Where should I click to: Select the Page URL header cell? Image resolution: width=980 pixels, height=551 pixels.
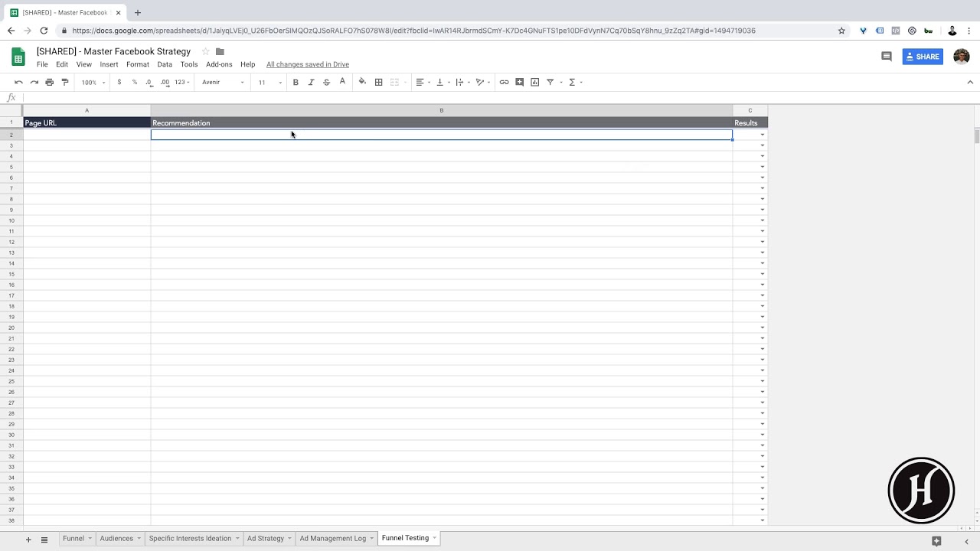point(87,122)
